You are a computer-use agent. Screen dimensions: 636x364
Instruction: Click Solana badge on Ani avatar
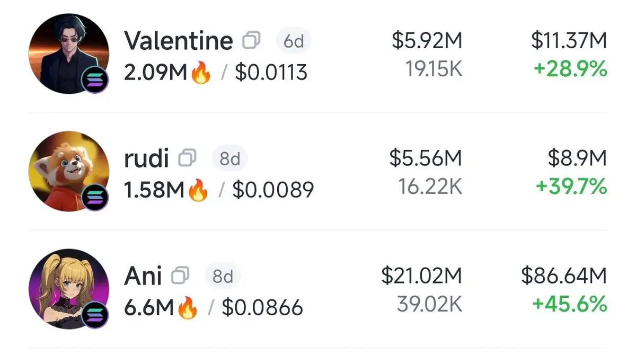coord(96,316)
